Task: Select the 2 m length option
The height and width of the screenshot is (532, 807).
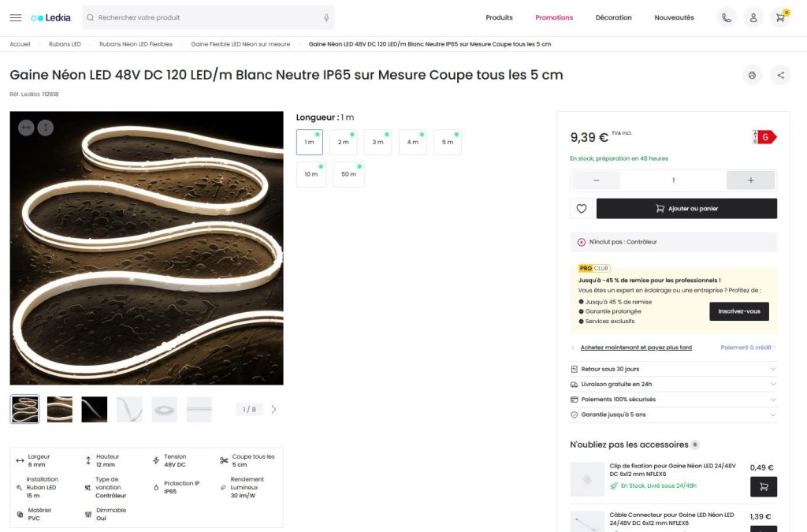Action: click(344, 142)
